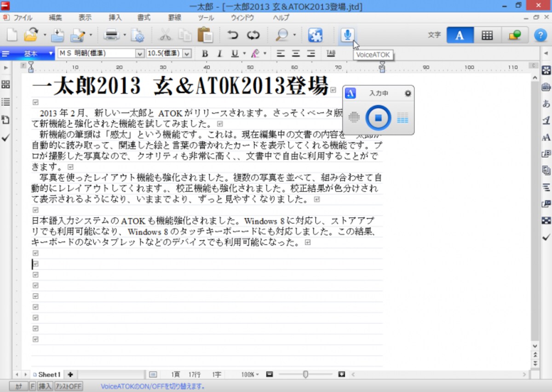Image resolution: width=552 pixels, height=392 pixels.
Task: Open the 挿入 menu
Action: click(115, 17)
